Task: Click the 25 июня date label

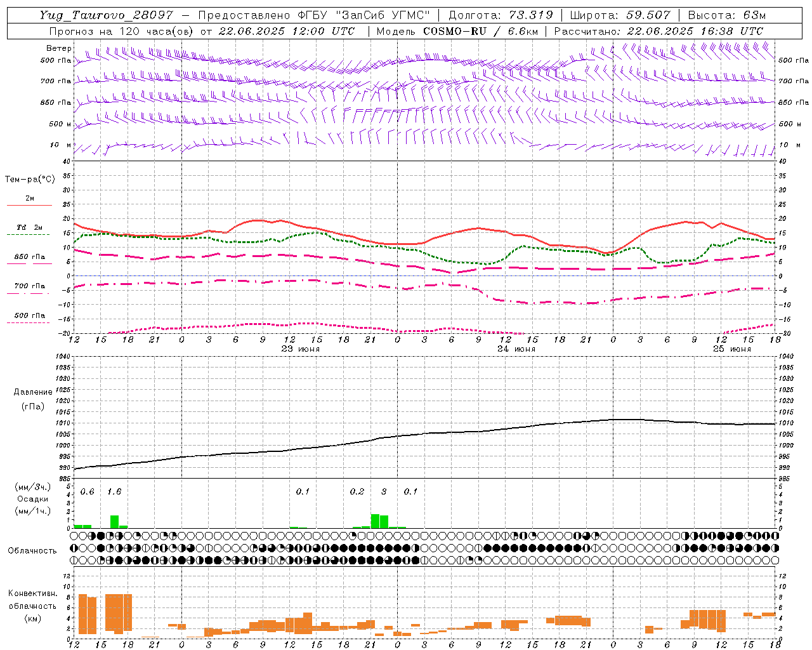Action: click(732, 349)
